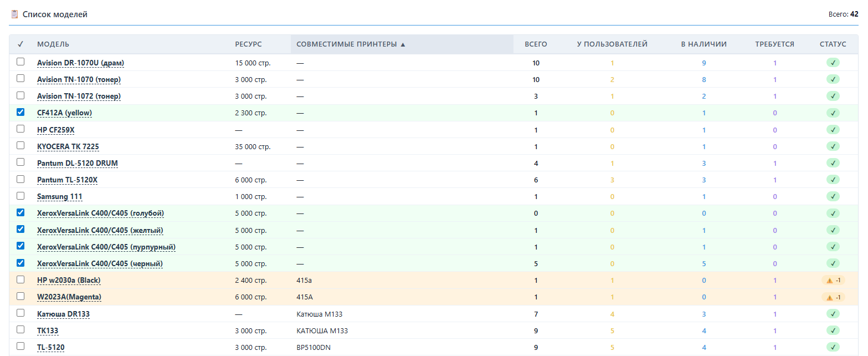Sort by Модель column header

point(53,44)
